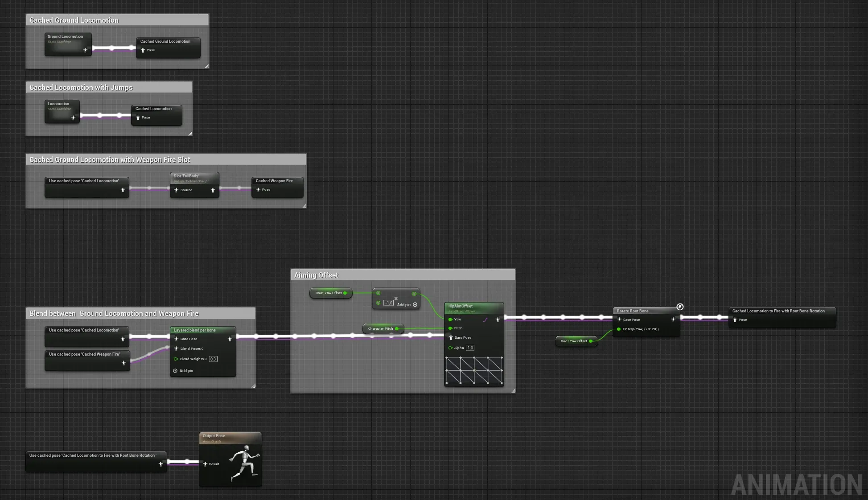Click Yaw input pin on HipAimOffset node
868x500 pixels.
coord(450,319)
